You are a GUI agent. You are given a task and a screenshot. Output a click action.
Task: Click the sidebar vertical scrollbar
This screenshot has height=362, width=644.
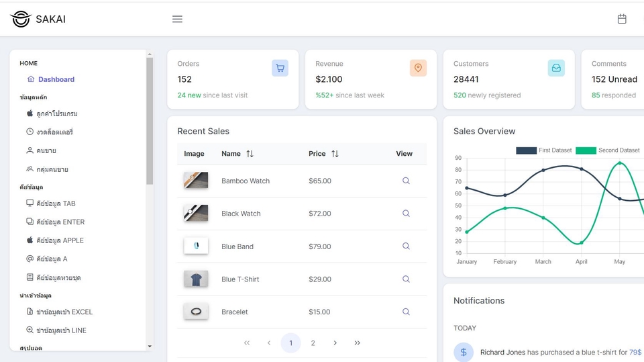point(150,121)
